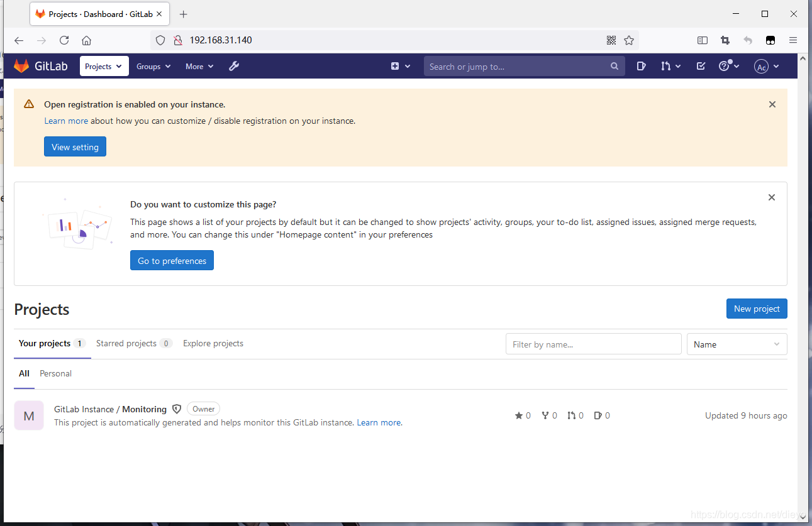The width and height of the screenshot is (812, 526).
Task: Click the browser home icon
Action: (x=87, y=40)
